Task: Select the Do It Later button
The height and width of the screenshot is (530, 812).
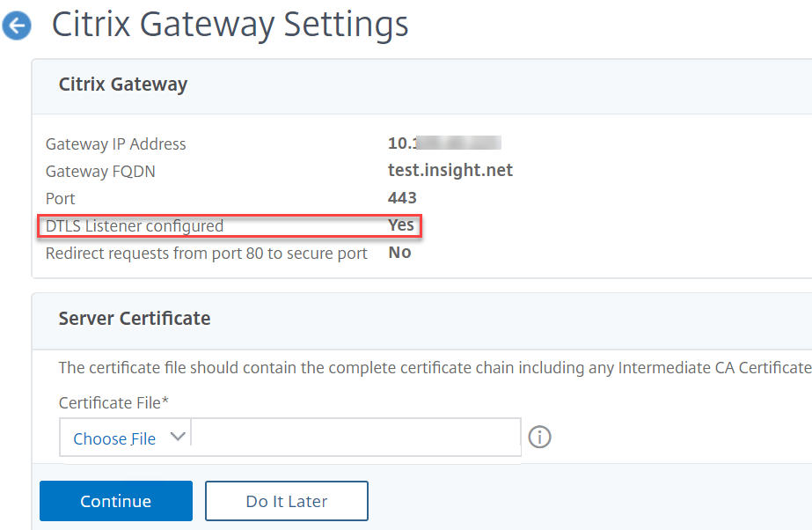Action: 286,501
